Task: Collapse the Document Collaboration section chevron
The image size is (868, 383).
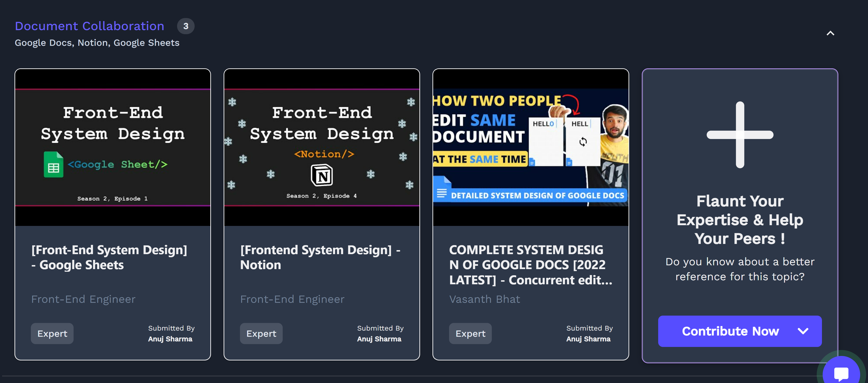Action: coord(830,33)
